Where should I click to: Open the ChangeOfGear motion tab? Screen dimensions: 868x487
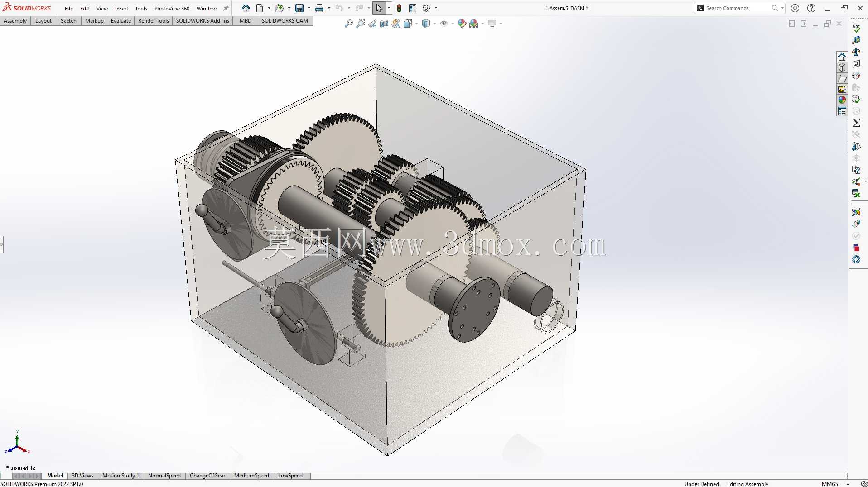207,476
